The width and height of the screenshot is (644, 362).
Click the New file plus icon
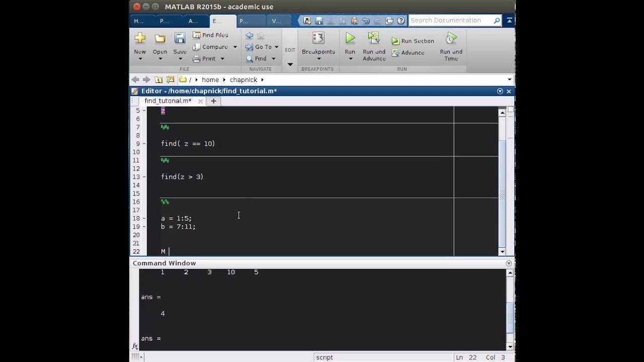pos(140,38)
